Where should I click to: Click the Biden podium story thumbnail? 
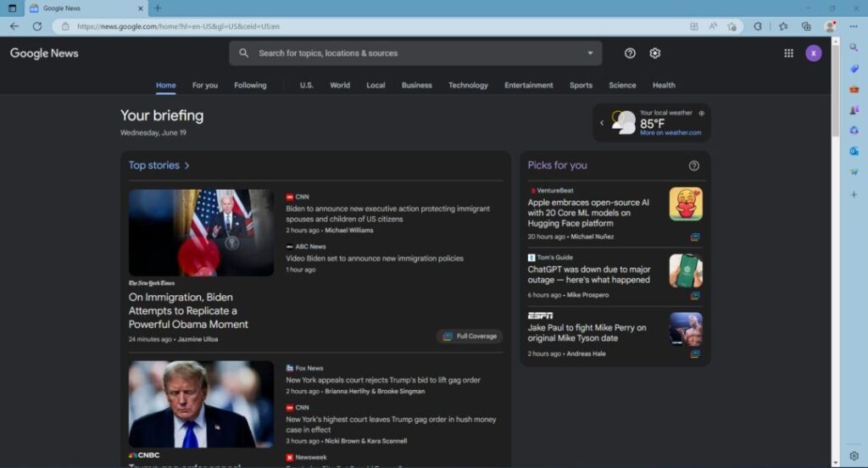(x=201, y=232)
